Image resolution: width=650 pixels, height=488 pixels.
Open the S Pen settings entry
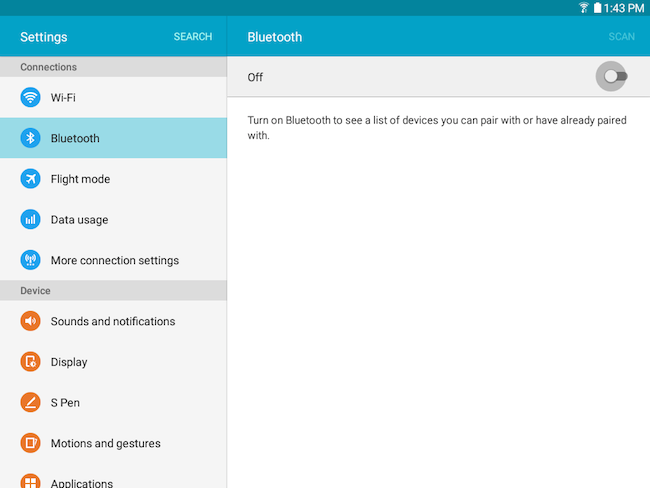(113, 402)
